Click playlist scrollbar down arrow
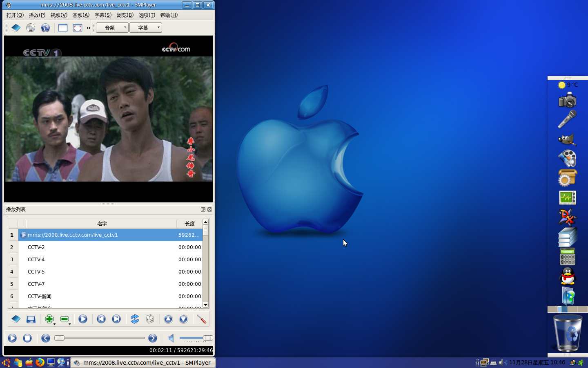The width and height of the screenshot is (588, 368). click(205, 305)
